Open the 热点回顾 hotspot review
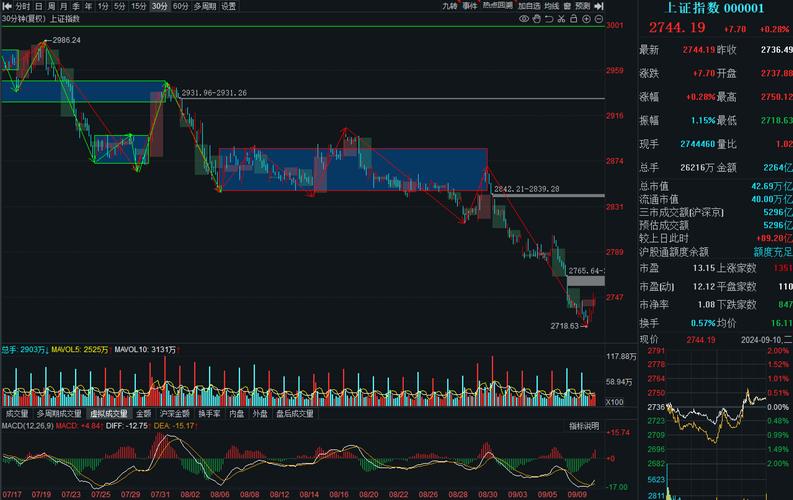 498,6
